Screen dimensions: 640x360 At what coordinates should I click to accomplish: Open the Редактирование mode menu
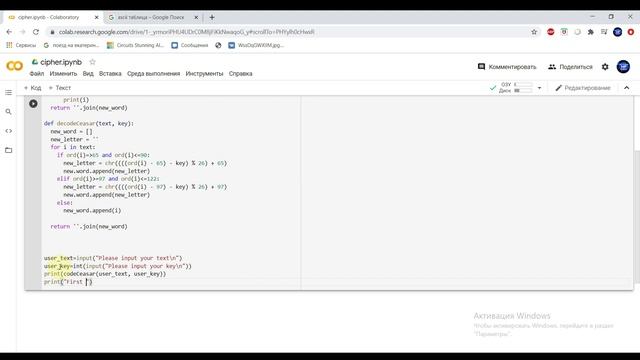pos(583,88)
